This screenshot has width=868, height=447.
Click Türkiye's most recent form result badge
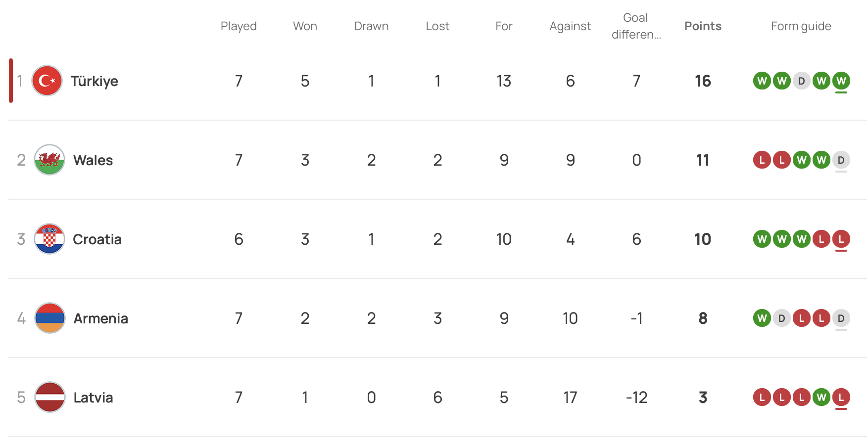tap(841, 81)
